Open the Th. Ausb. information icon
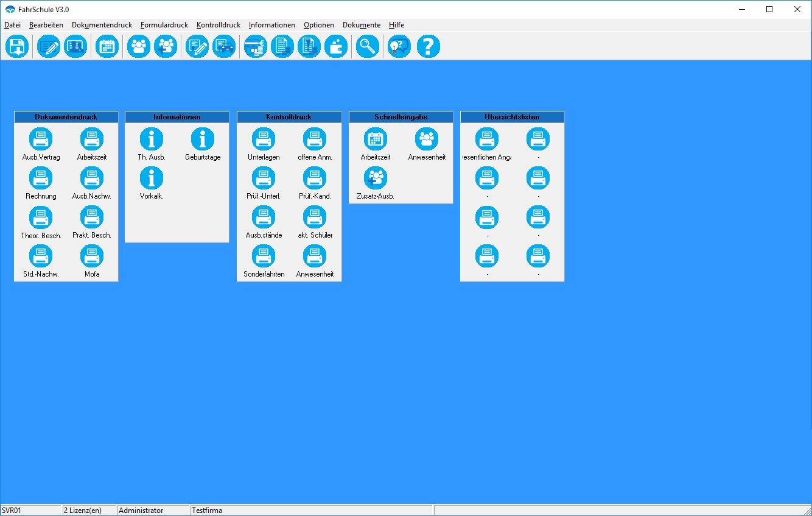The width and height of the screenshot is (812, 516). point(152,140)
